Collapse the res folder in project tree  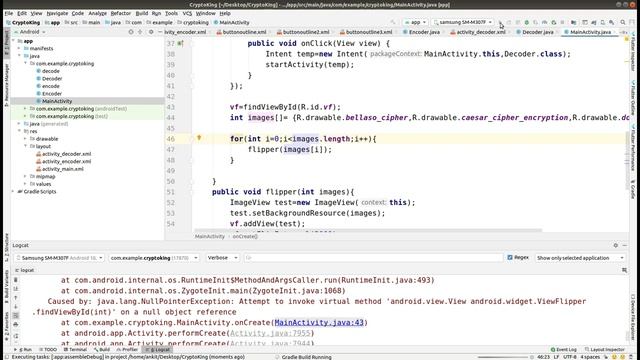(x=19, y=131)
